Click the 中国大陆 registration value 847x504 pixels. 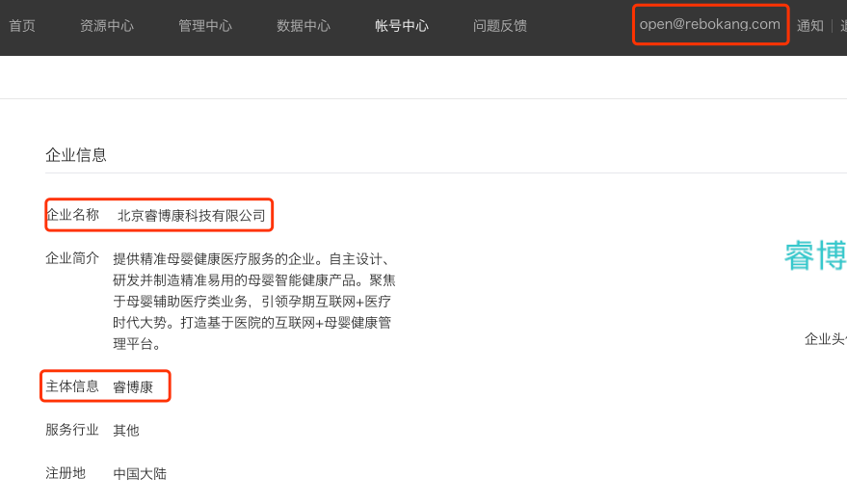click(140, 474)
